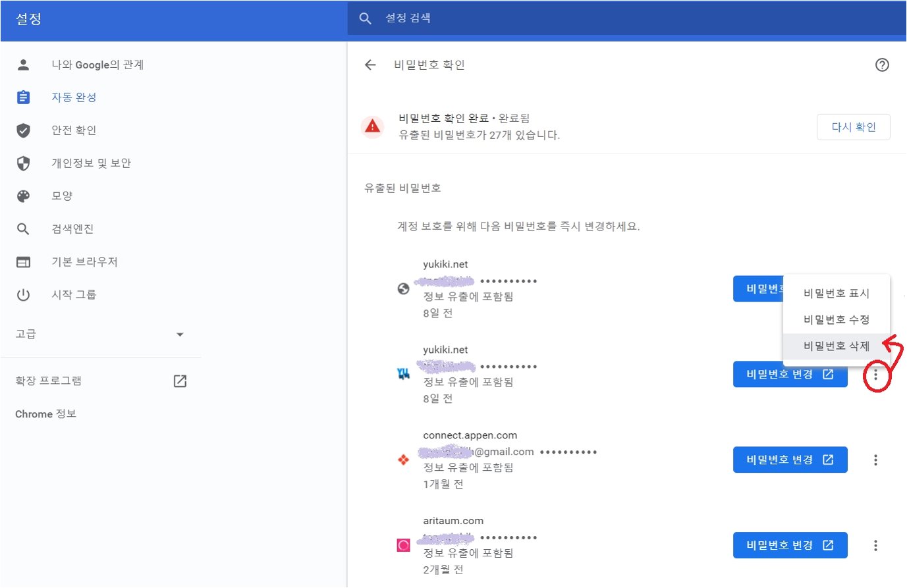Click 비밀번호 변경 button for second yukiki.net entry
The height and width of the screenshot is (588, 907).
790,374
